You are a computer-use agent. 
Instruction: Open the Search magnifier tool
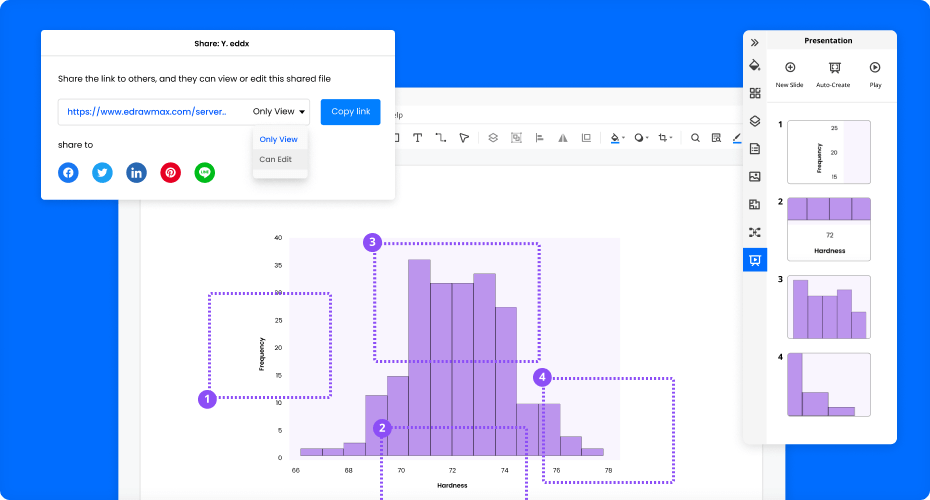pyautogui.click(x=695, y=138)
